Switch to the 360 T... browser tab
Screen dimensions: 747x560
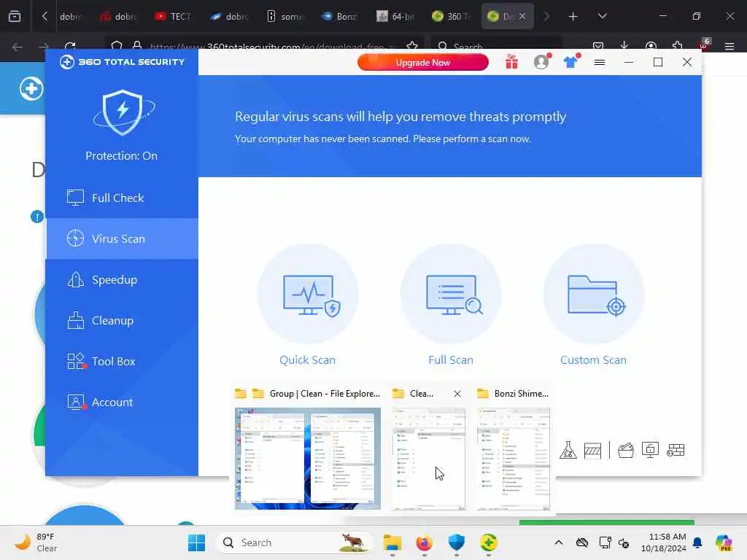pos(451,16)
